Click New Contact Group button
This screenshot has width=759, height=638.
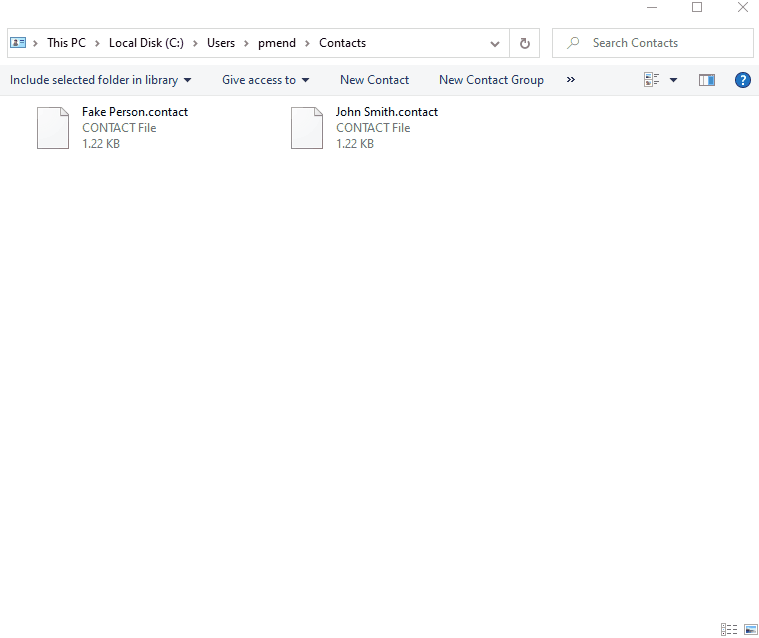coord(491,80)
